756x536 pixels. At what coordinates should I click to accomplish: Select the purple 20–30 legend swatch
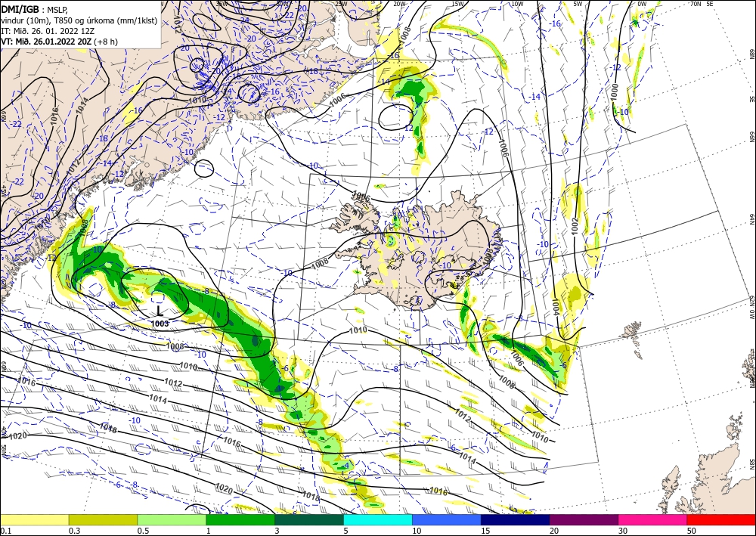pos(584,520)
